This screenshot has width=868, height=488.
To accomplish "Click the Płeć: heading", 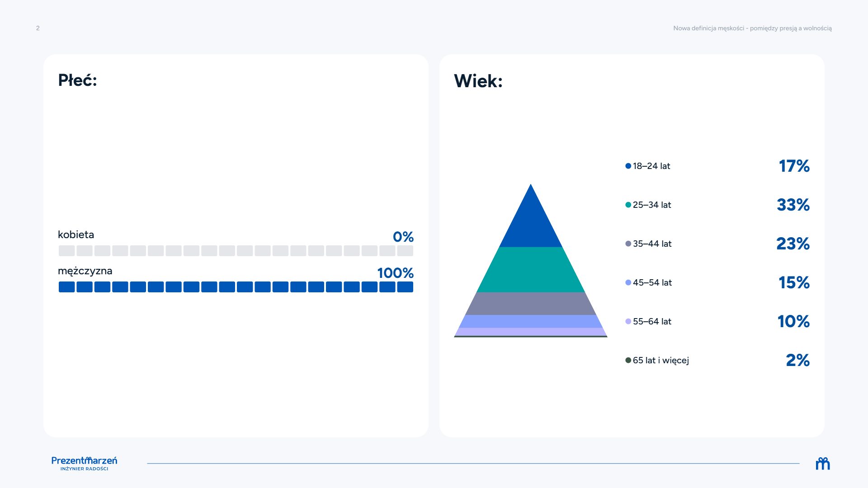I will [77, 80].
